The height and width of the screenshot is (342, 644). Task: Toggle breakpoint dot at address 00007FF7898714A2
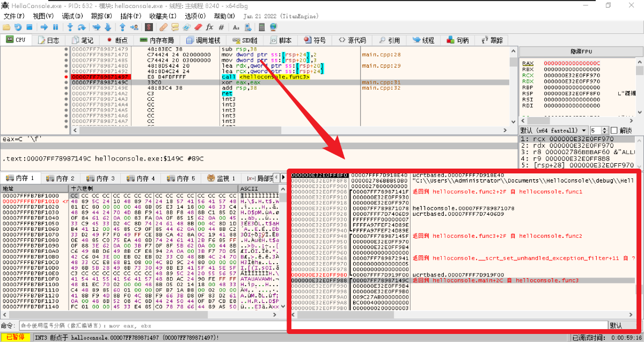[x=67, y=93]
